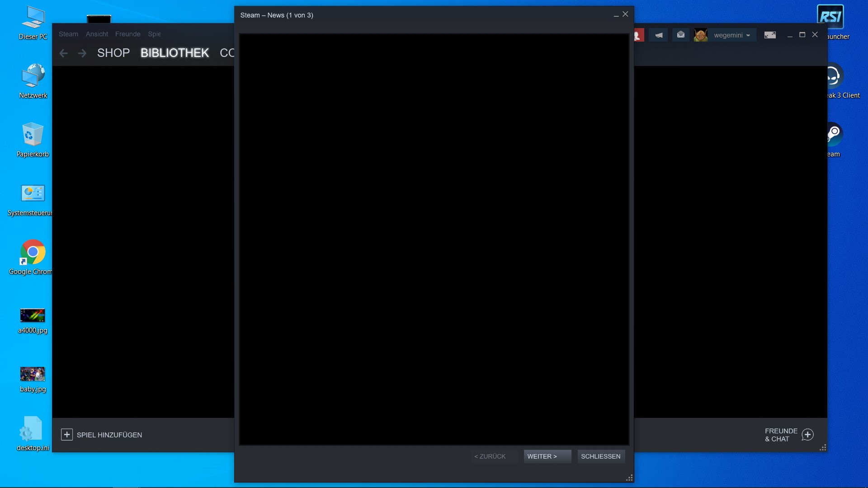Click the plus icon beside SPIEL HINZUFÜGEN
Viewport: 868px width, 488px height.
67,435
